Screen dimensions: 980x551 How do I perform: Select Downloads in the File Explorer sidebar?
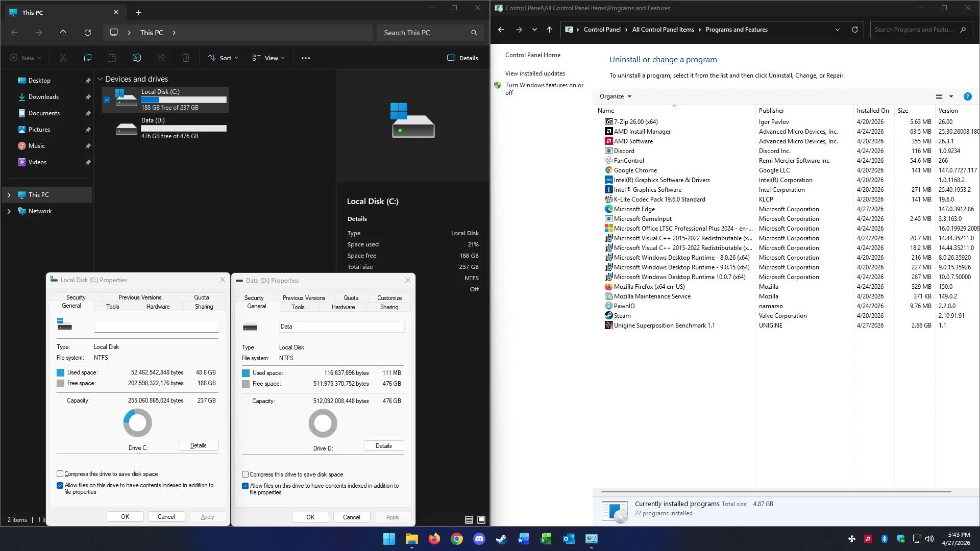pos(43,97)
